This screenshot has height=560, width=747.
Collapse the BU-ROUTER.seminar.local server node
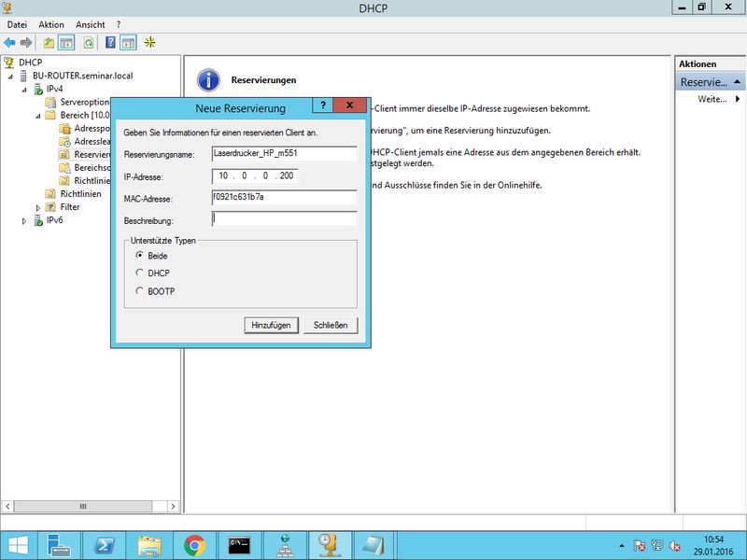[x=11, y=77]
